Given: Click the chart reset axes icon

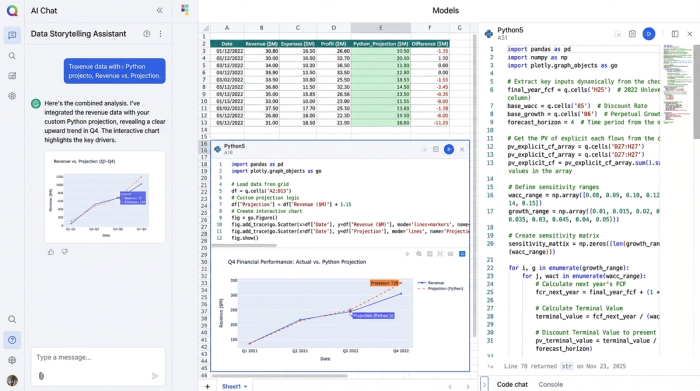Looking at the screenshot, I should tap(451, 254).
